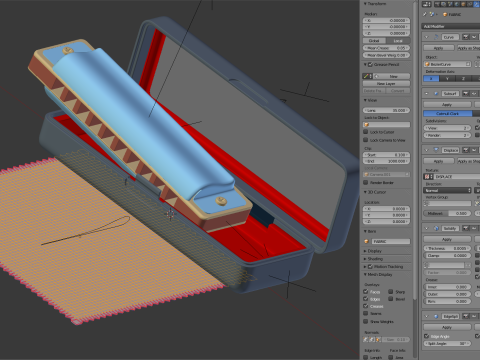Adjust the Clamp slider in Solidify modifier

tap(447, 256)
